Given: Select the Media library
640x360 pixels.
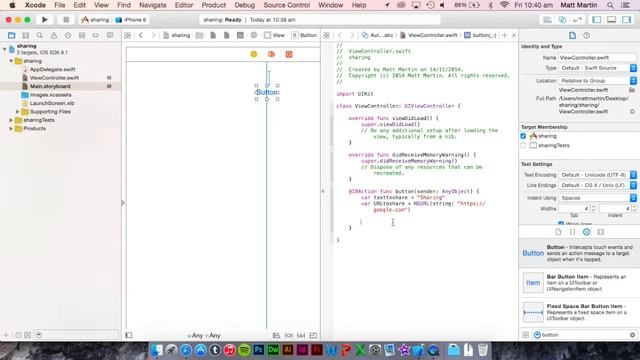Looking at the screenshot, I should click(600, 232).
